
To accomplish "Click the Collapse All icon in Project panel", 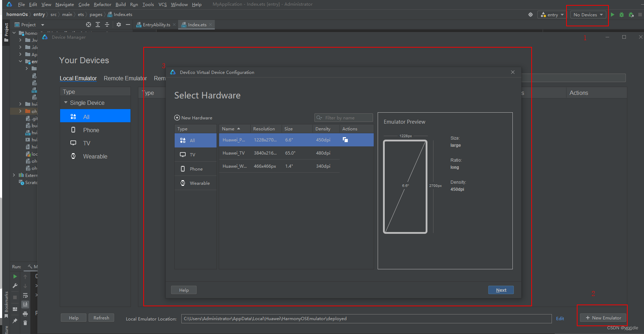I will (x=107, y=25).
